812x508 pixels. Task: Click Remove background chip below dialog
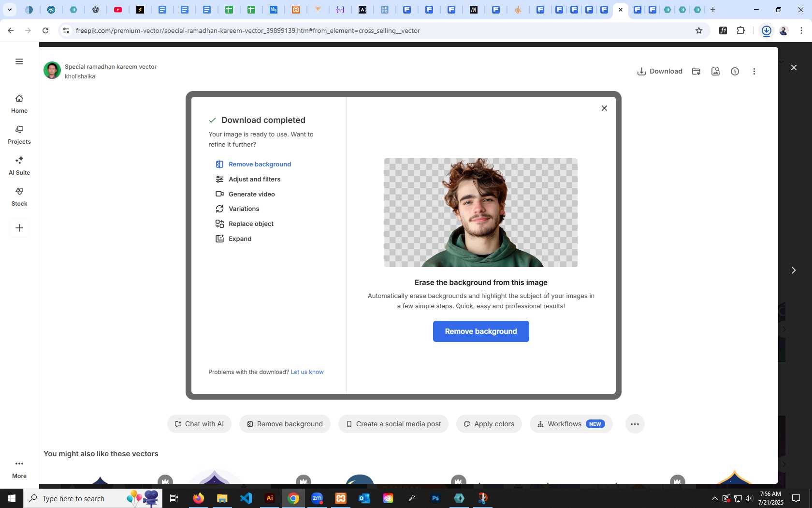285,424
